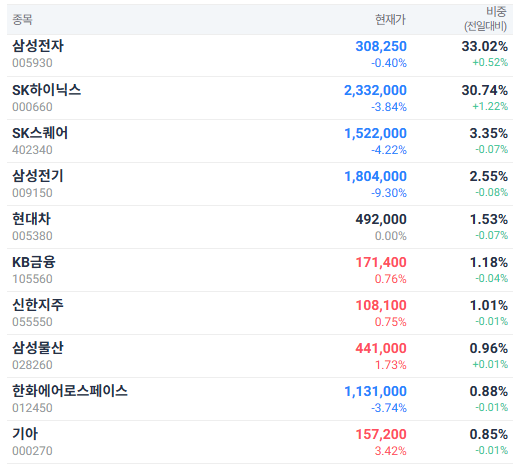Screen dimensions: 523x466
Task: Click the price 157,200
Action: coord(381,435)
